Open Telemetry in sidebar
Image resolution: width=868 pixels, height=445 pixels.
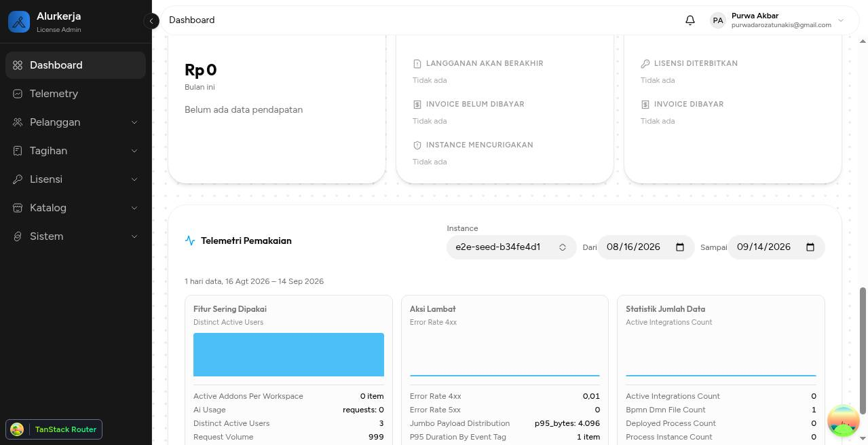75,94
